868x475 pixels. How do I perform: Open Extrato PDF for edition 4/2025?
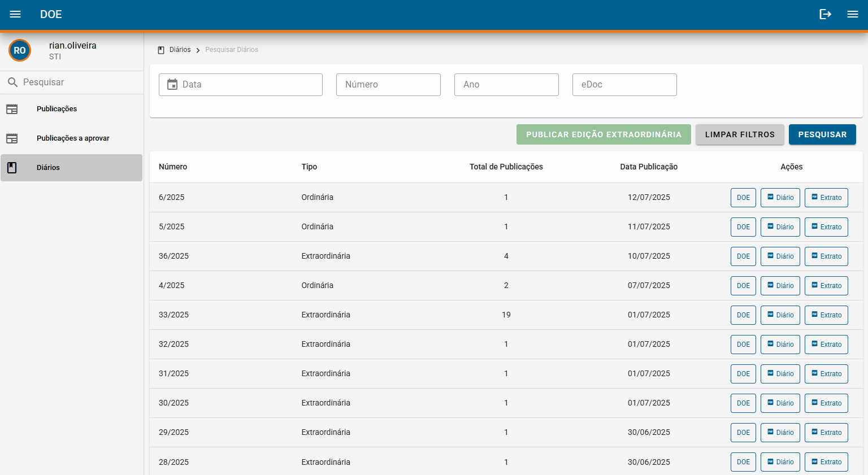pos(826,286)
